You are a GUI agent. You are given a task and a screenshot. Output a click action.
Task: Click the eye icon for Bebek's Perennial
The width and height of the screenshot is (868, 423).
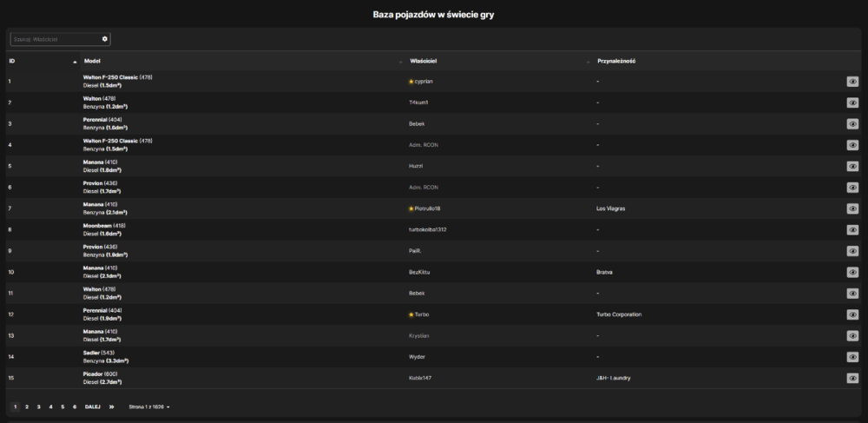click(852, 124)
